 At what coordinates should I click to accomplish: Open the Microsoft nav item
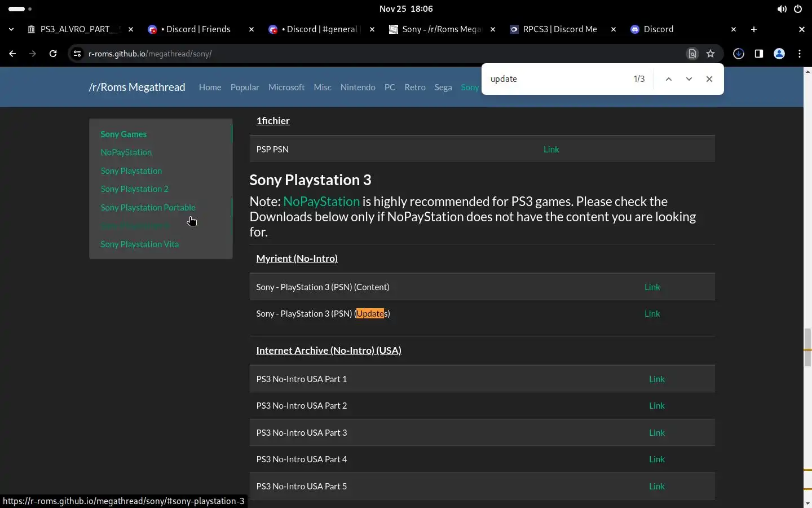pyautogui.click(x=286, y=87)
